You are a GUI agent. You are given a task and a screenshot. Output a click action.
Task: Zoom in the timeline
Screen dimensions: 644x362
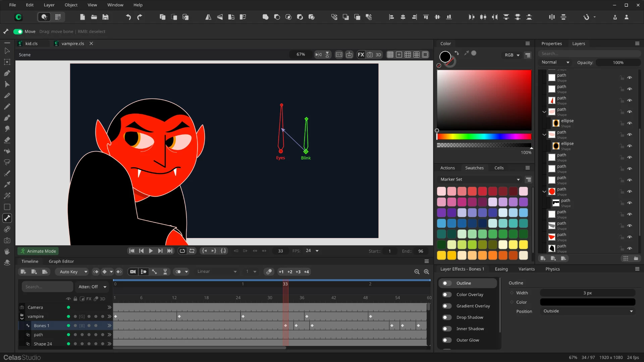coord(427,272)
